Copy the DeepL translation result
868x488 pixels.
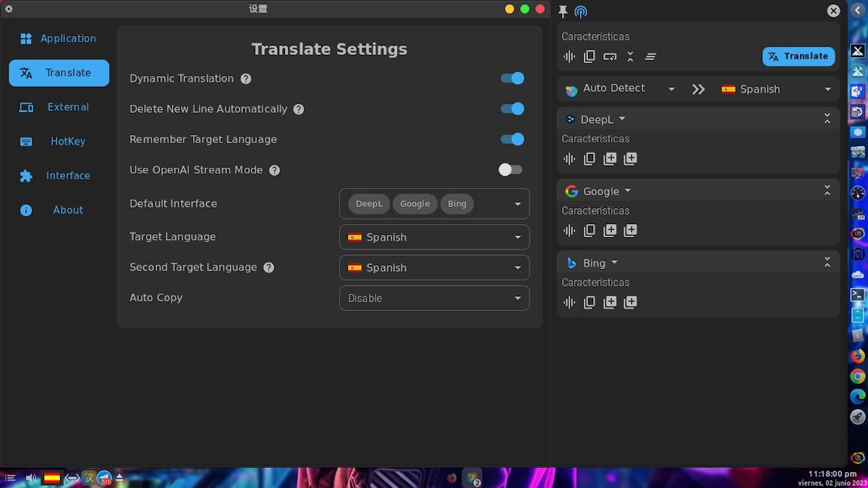click(590, 159)
